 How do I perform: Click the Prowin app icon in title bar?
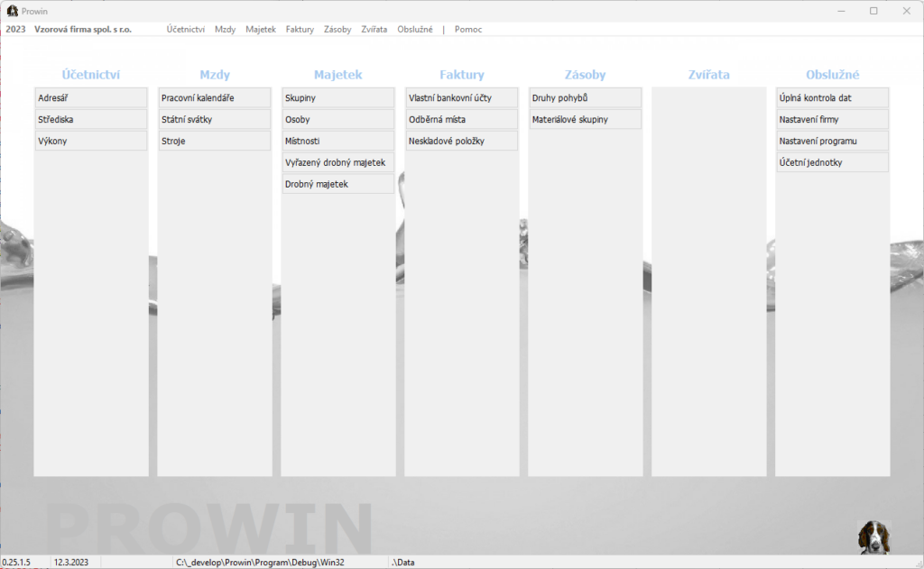click(13, 11)
